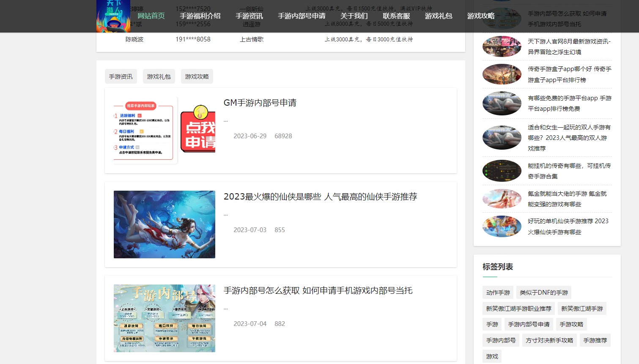Click game name 上古情歌 in the table
Viewport: 639px width, 364px height.
point(252,39)
